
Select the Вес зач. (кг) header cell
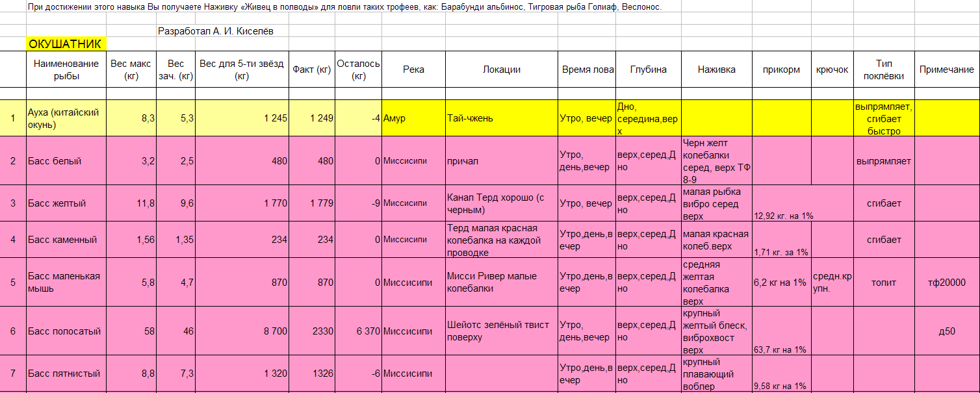175,70
